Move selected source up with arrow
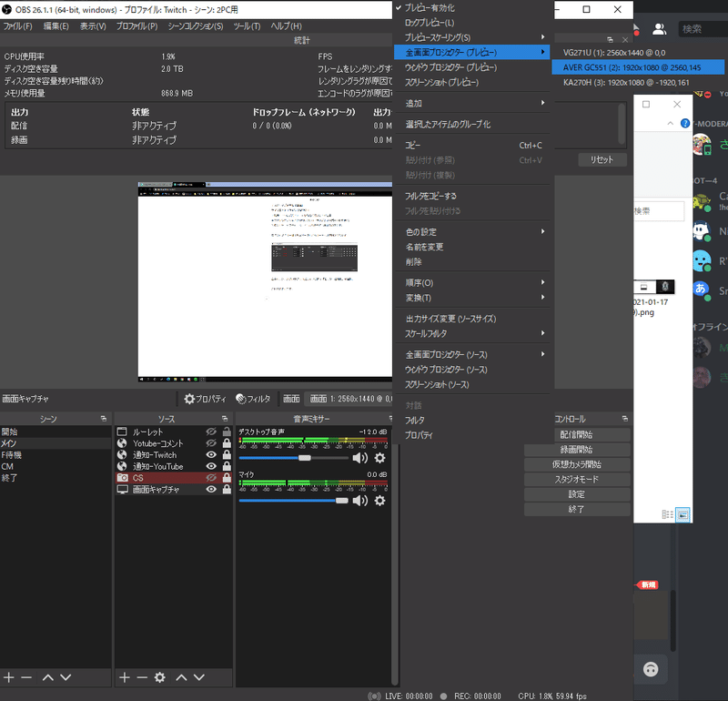The height and width of the screenshot is (701, 728). tap(181, 677)
